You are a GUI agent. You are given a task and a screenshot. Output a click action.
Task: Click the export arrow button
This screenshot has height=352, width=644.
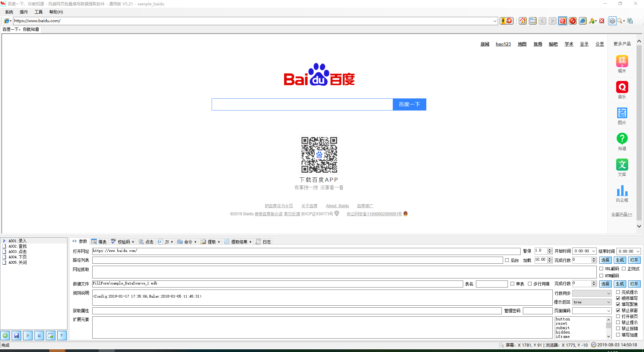[x=51, y=336]
